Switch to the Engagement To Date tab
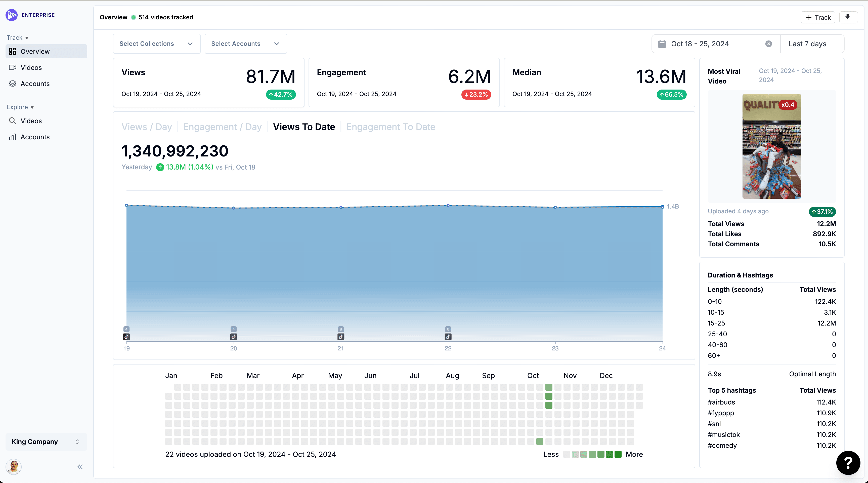Screen dimensions: 868x483 click(391, 127)
